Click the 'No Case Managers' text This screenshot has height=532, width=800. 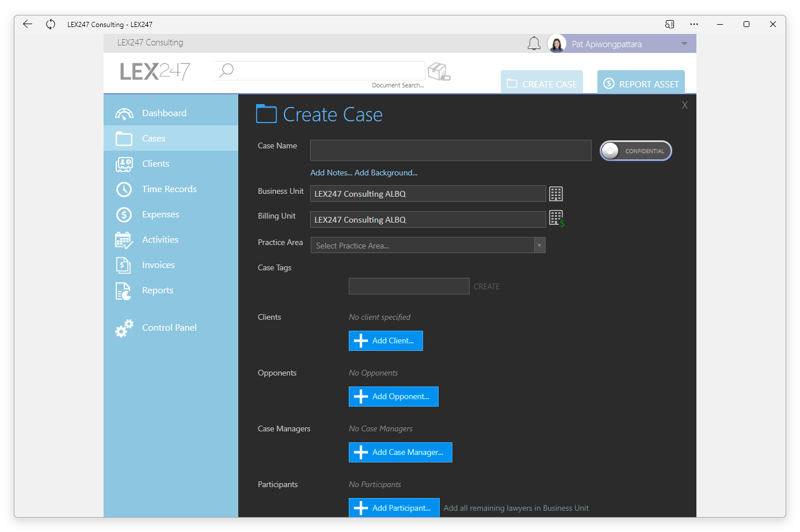pyautogui.click(x=380, y=428)
